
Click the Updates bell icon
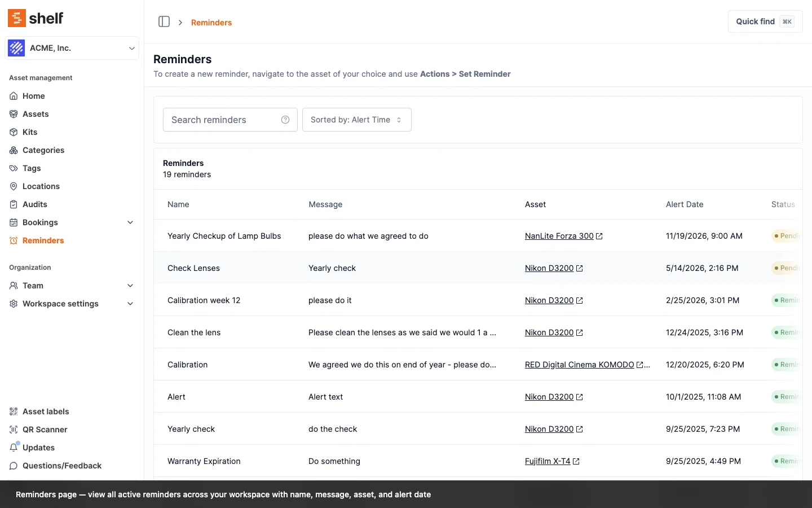tap(14, 448)
